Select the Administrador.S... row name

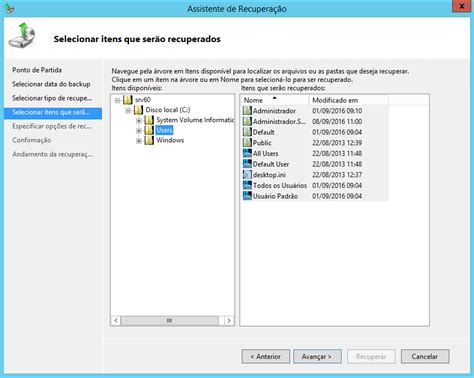[279, 121]
